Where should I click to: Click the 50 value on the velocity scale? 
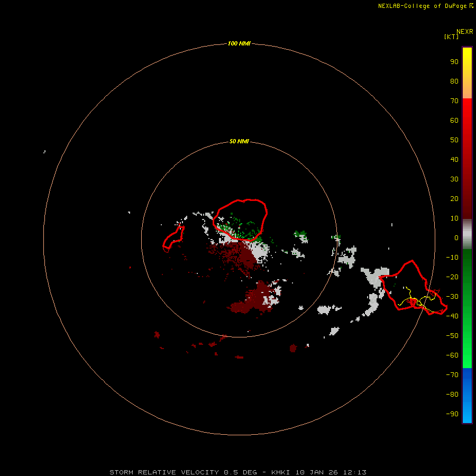pos(454,140)
